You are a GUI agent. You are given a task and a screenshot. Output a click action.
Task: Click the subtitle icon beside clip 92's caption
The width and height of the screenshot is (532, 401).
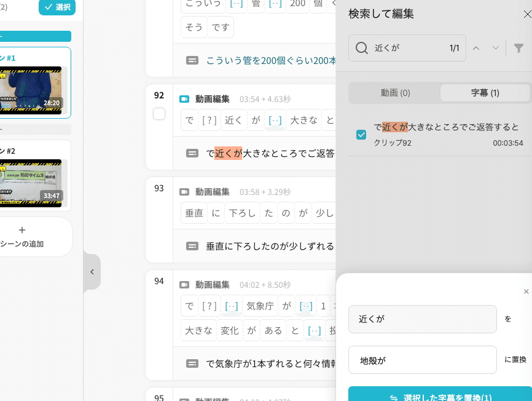192,153
